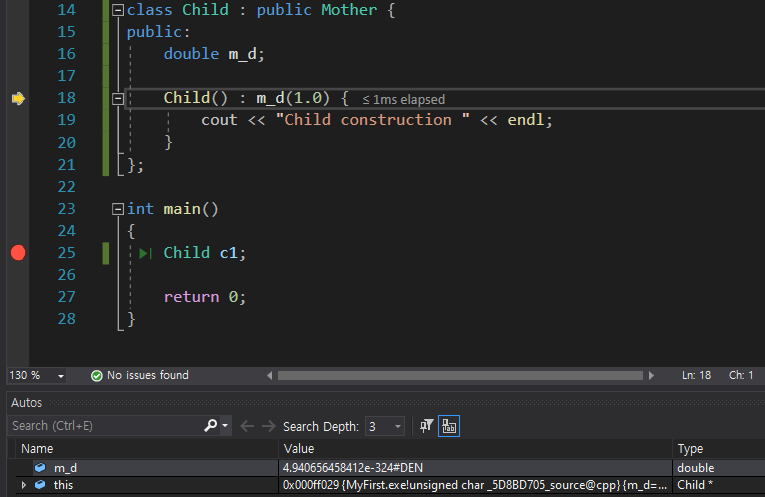765x497 pixels.
Task: Click the Ch: 1 indicator
Action: [741, 375]
